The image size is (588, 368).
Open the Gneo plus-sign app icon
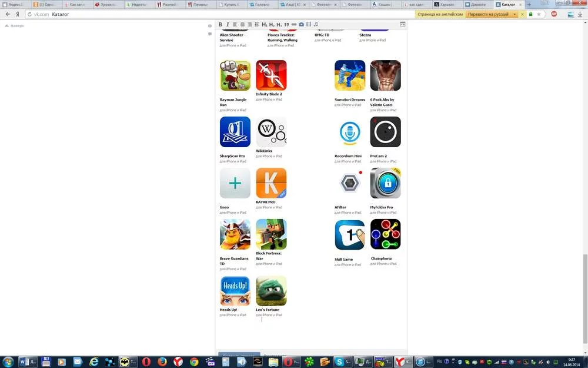235,183
